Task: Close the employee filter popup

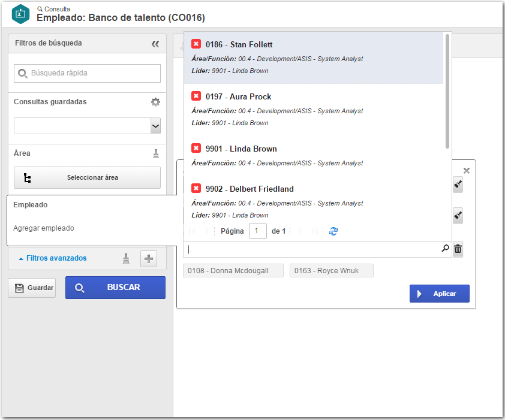Action: (467, 171)
